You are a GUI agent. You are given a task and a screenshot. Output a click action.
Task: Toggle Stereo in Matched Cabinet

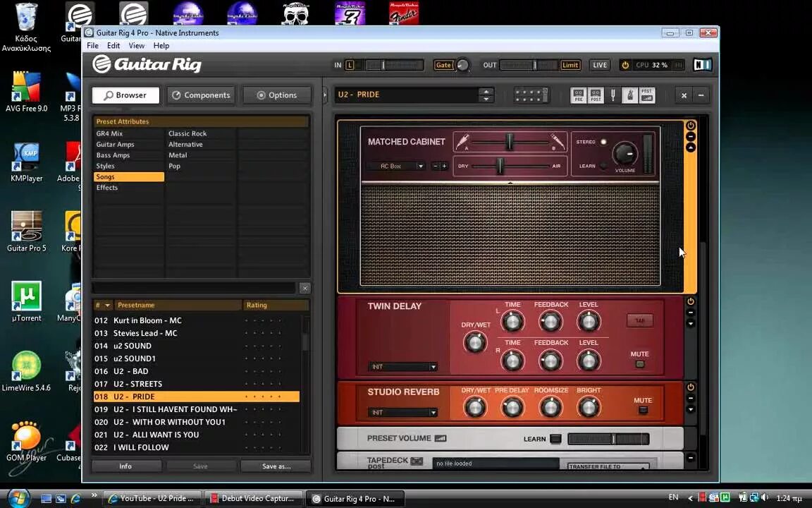603,142
